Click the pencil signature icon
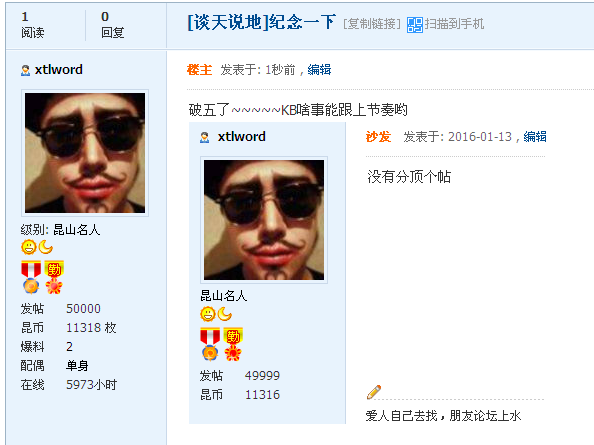594x445 pixels. (374, 392)
